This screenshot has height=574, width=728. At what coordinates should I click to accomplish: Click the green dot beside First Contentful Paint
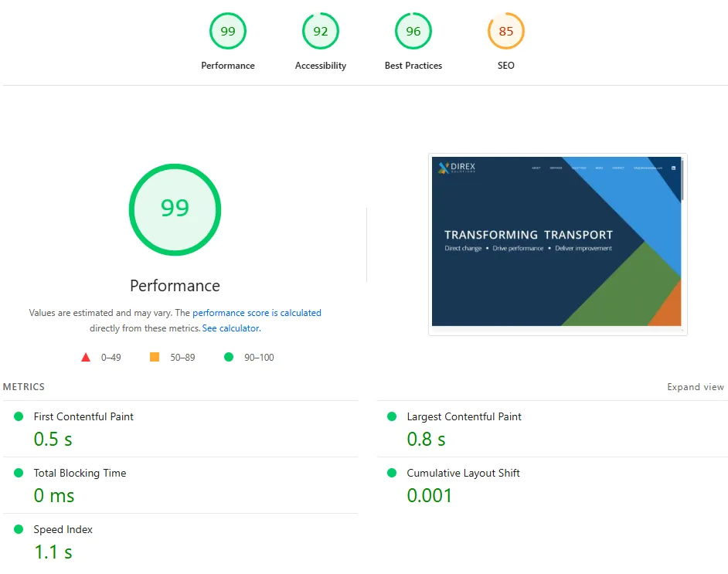click(x=19, y=416)
